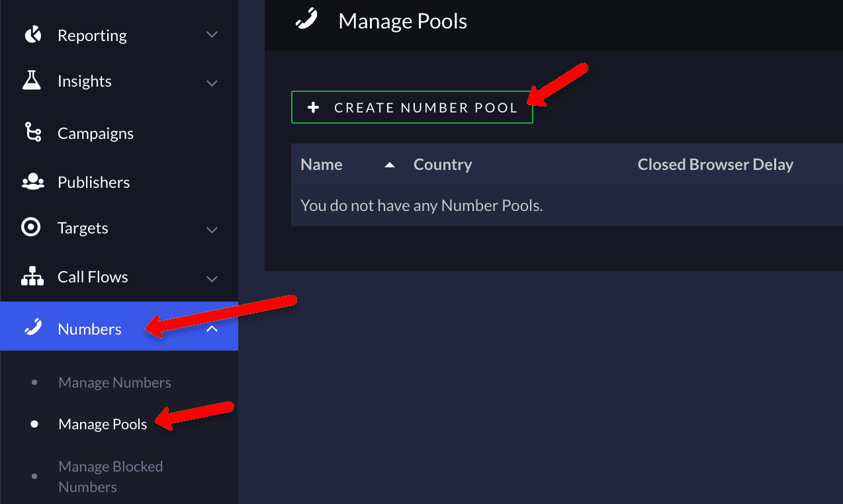Click the phone icon beside Manage Pools title
This screenshot has height=504, width=843.
[x=306, y=19]
